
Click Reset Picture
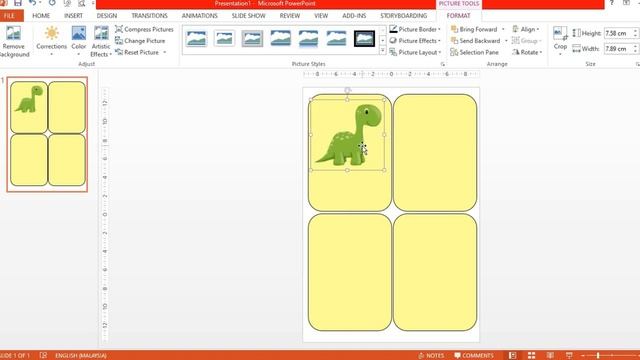pos(137,52)
